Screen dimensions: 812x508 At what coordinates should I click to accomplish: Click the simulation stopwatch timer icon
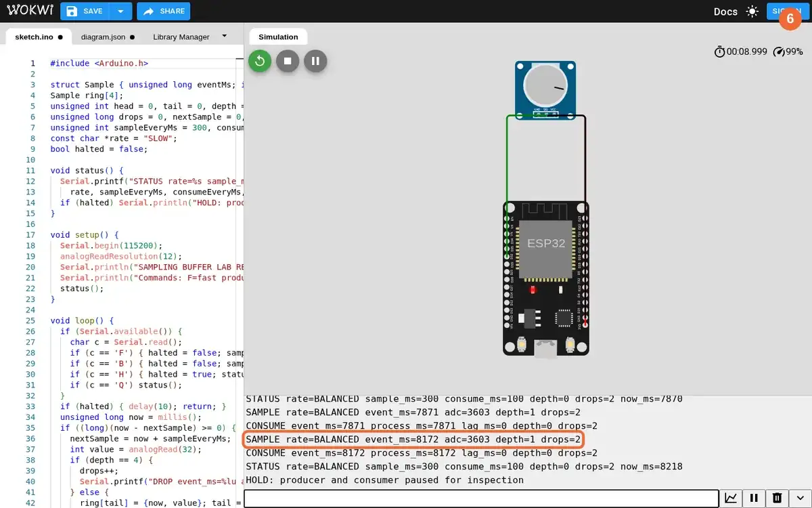pos(719,51)
